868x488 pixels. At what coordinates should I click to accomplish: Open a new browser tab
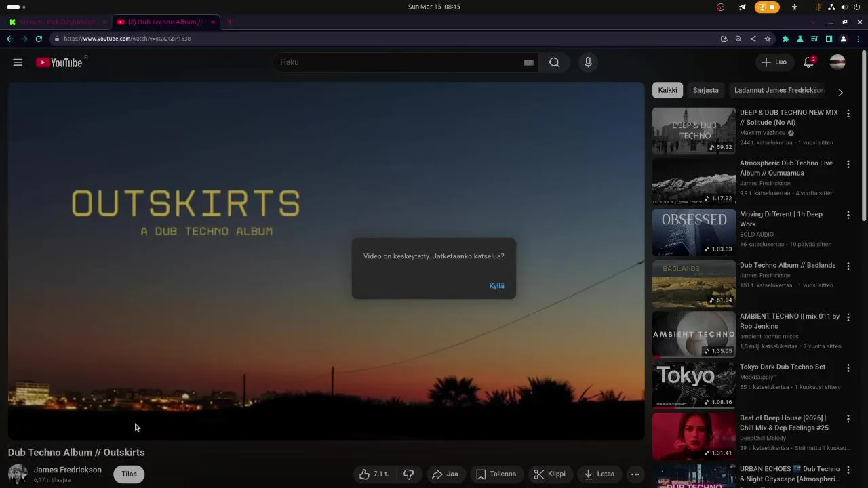tap(230, 22)
